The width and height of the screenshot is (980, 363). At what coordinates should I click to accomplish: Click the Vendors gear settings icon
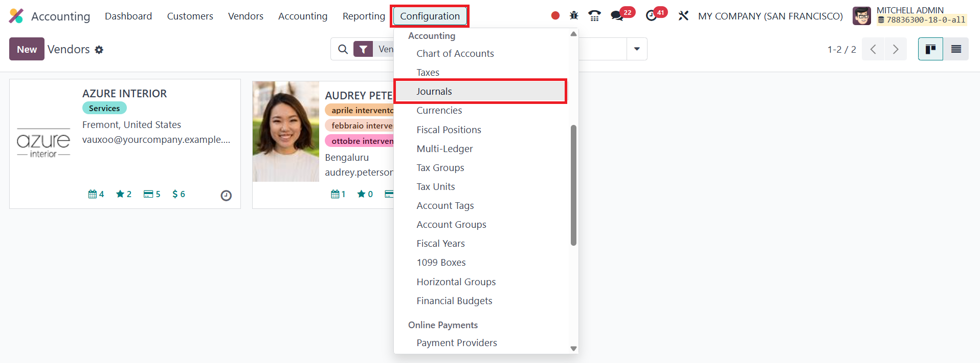(x=99, y=50)
